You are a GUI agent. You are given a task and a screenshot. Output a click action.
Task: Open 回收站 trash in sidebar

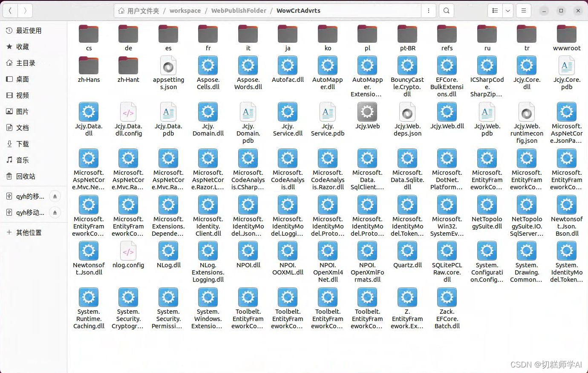point(33,176)
